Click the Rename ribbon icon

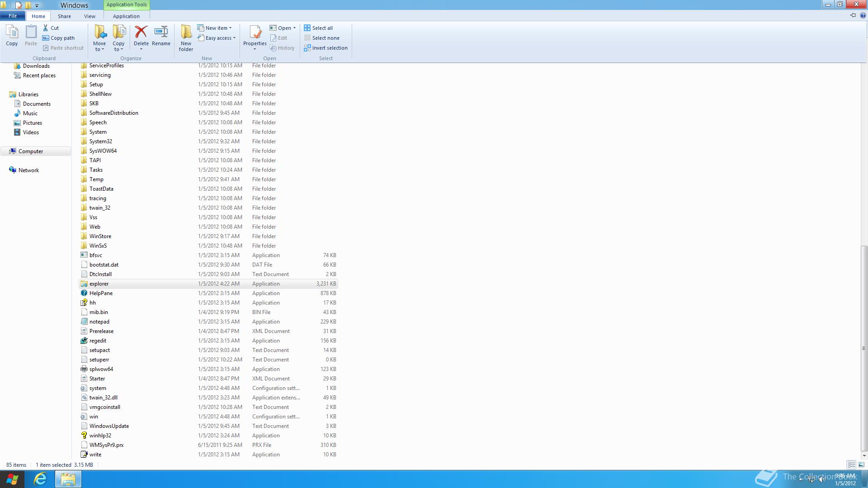pyautogui.click(x=161, y=32)
